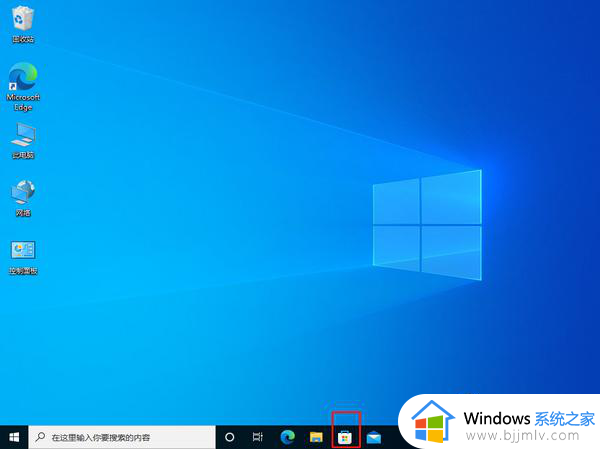Open the Windows Start menu
This screenshot has width=600, height=449.
tap(13, 437)
